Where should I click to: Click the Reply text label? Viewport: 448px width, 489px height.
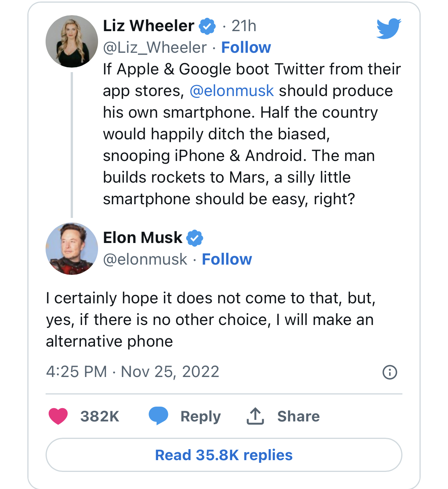click(x=200, y=416)
